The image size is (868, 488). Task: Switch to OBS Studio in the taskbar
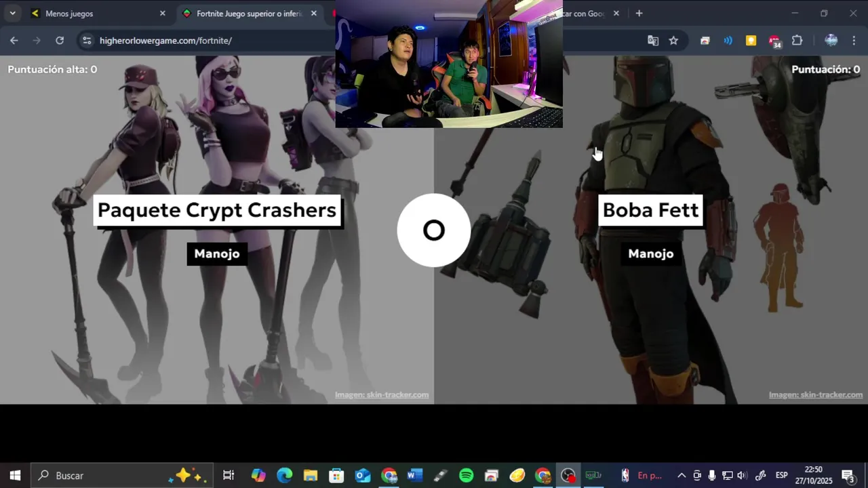[568, 476]
